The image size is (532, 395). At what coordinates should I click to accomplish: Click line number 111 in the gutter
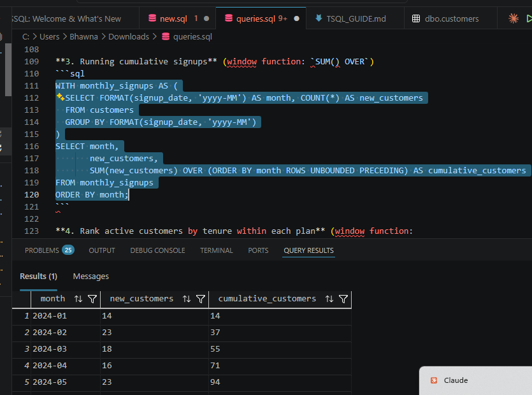[x=32, y=86]
